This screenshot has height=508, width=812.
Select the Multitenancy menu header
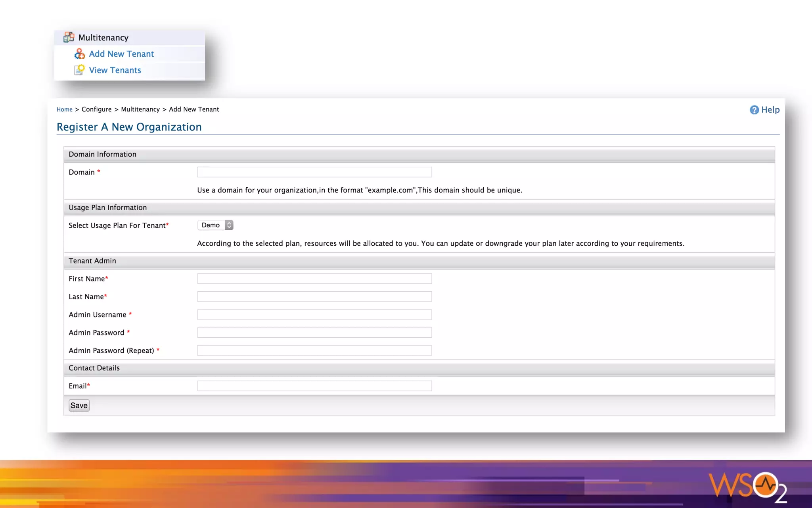103,38
